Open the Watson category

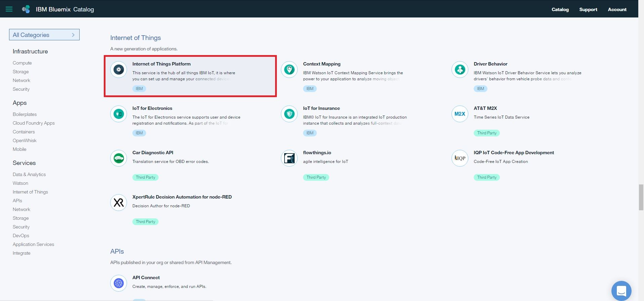pos(20,183)
